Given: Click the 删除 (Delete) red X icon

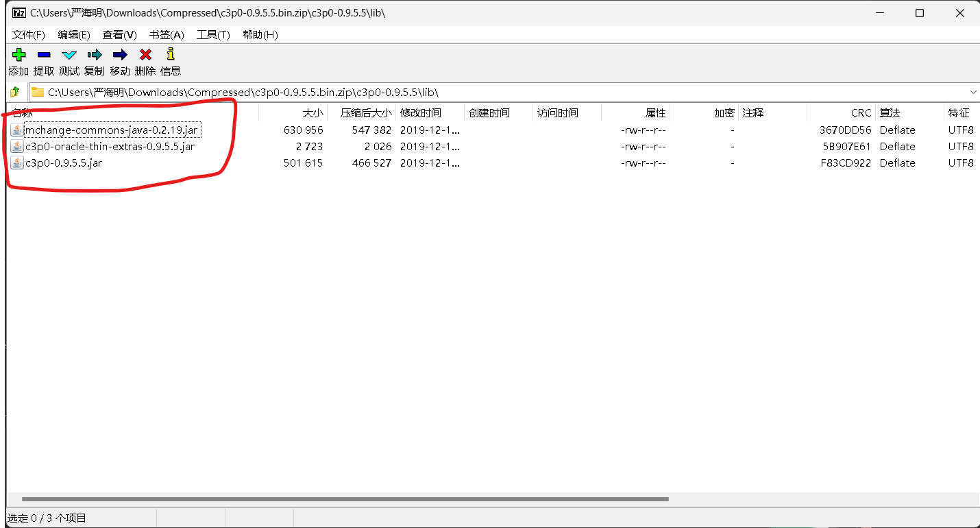Looking at the screenshot, I should coord(145,55).
